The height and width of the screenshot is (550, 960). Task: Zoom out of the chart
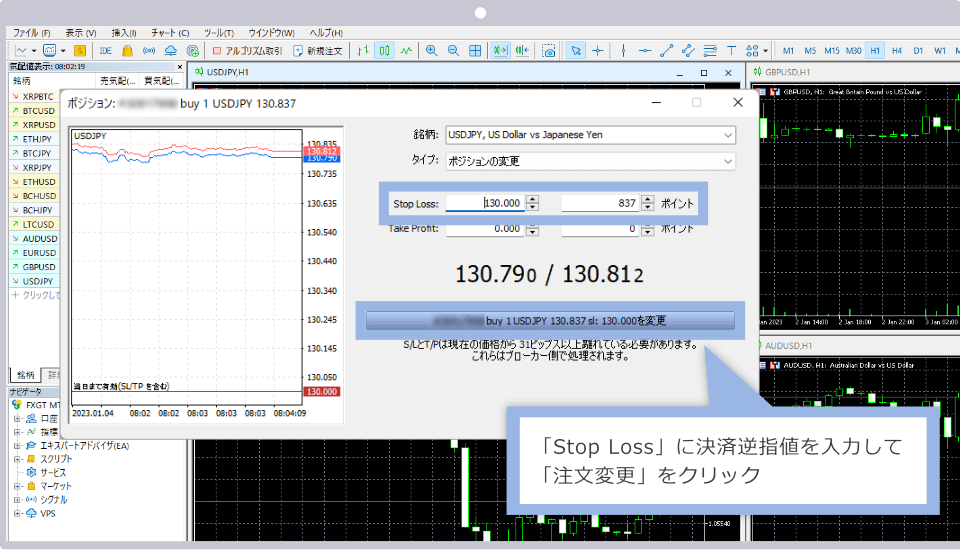453,51
